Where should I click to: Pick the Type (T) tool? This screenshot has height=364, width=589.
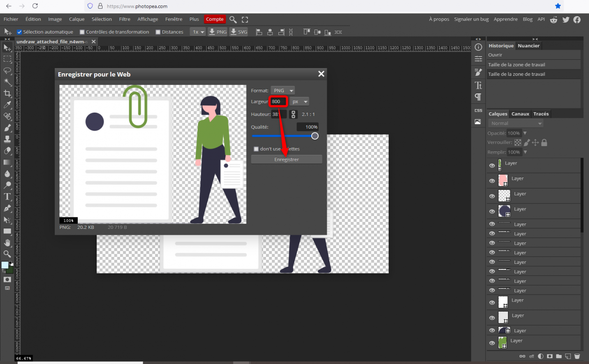point(7,197)
